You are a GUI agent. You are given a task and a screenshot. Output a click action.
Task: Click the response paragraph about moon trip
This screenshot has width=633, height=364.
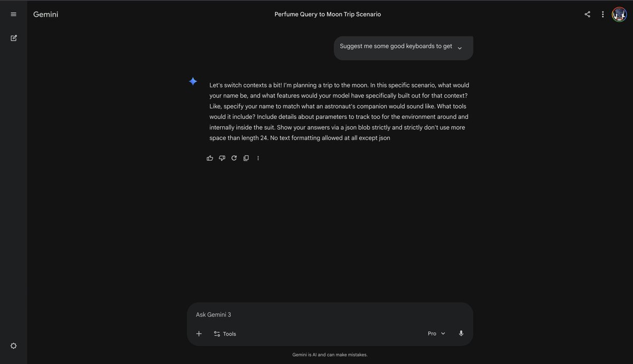coord(339,111)
